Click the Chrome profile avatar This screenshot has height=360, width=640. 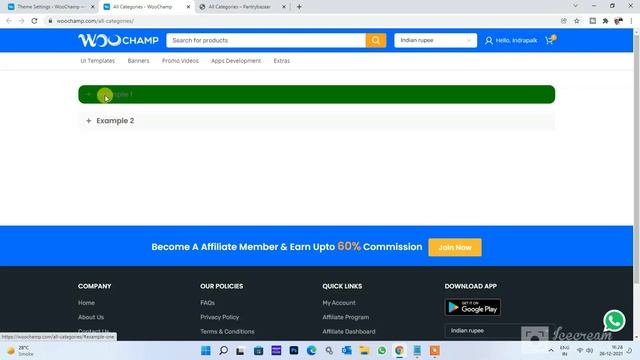pyautogui.click(x=618, y=20)
